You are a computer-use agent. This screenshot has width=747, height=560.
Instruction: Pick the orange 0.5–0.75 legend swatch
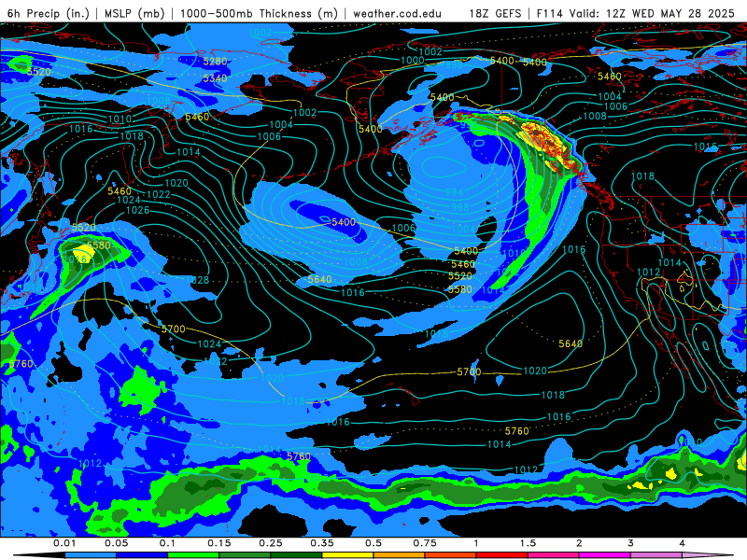400,555
